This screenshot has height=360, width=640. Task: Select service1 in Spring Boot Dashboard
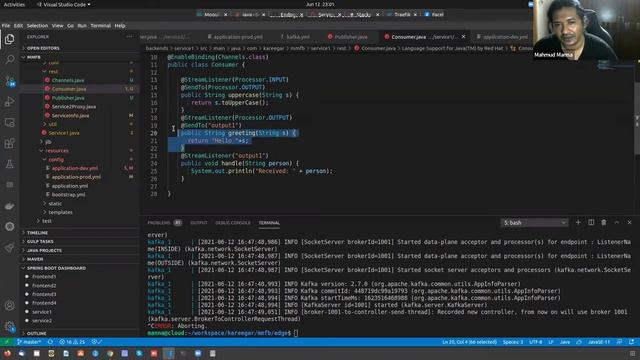(42, 312)
